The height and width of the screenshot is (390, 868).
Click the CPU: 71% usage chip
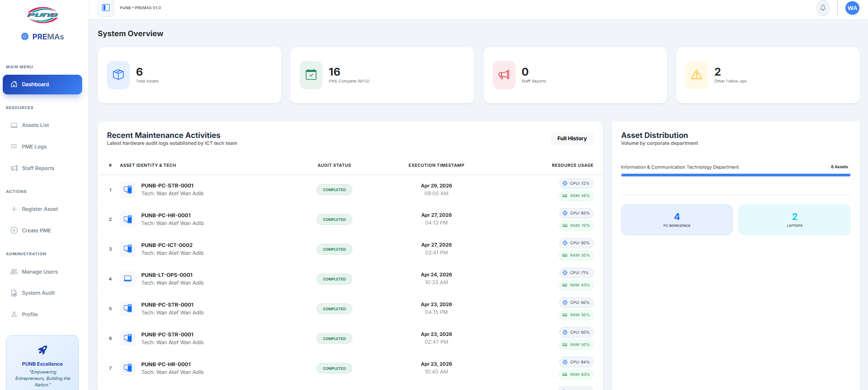pyautogui.click(x=576, y=273)
